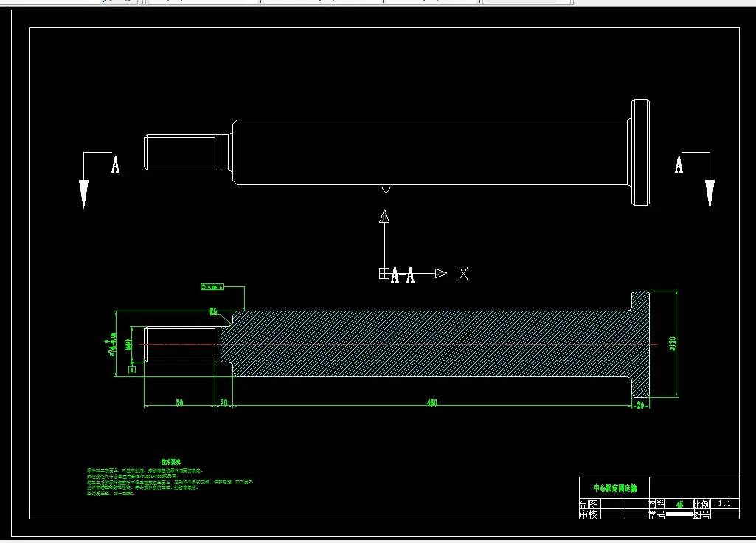Select the material value "45"

(x=679, y=505)
